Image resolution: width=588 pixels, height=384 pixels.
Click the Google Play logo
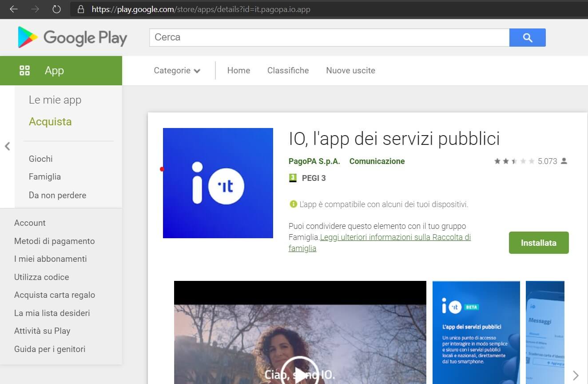[x=72, y=38]
